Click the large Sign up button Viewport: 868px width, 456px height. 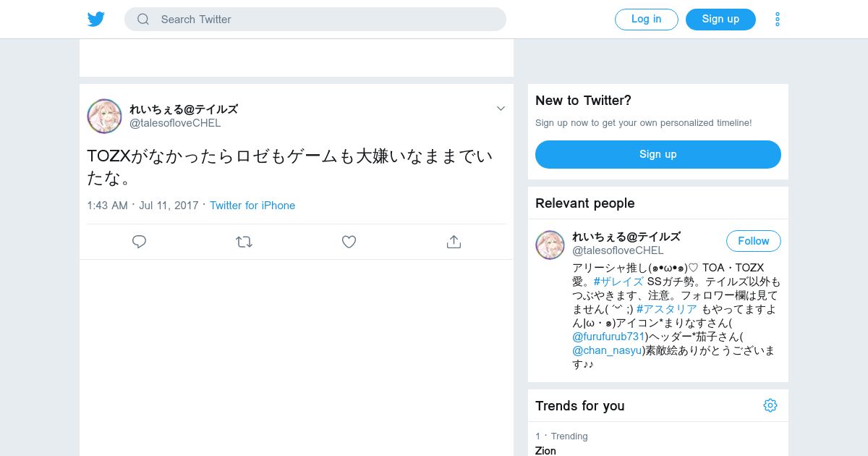coord(658,154)
